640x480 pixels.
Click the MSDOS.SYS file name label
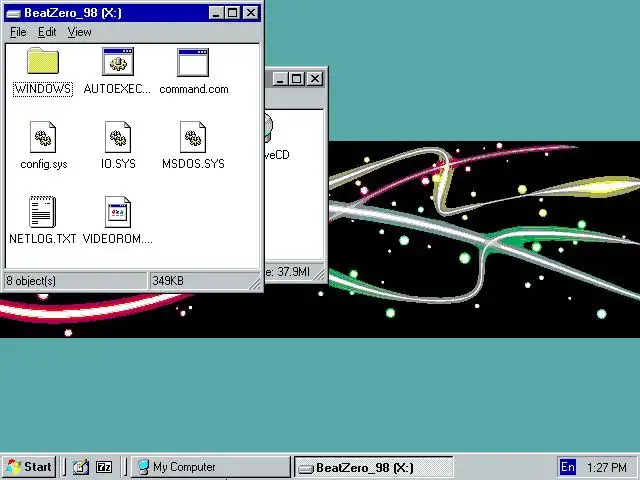point(193,164)
